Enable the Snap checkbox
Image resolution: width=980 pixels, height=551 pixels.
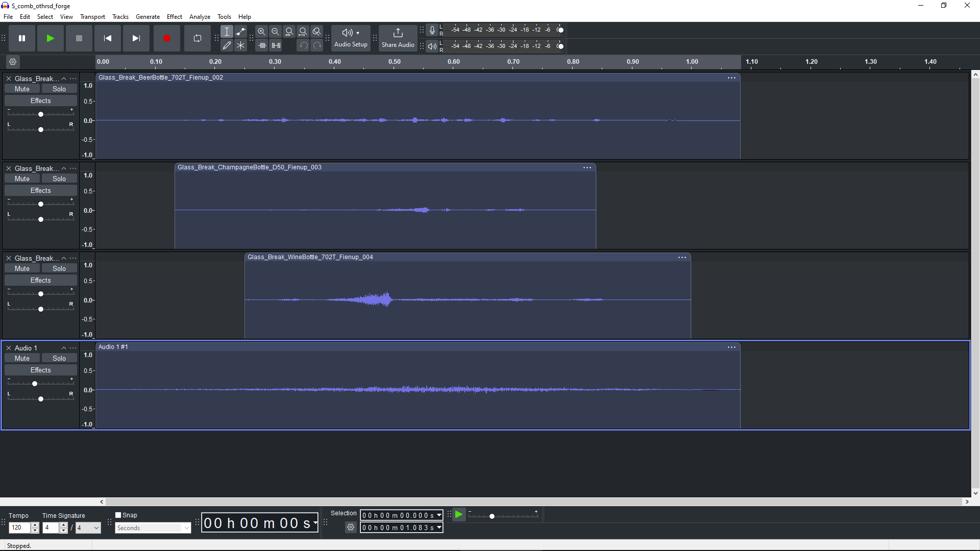point(118,515)
